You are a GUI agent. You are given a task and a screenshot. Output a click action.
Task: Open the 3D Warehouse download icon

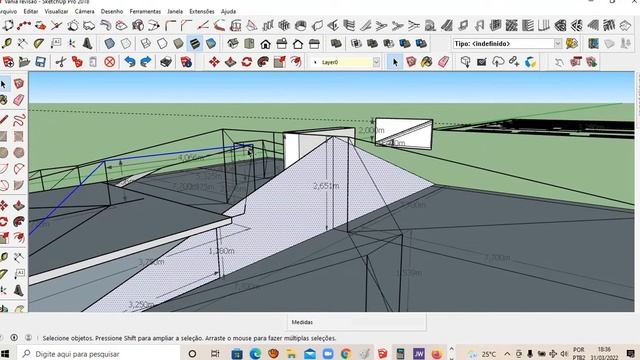click(465, 62)
